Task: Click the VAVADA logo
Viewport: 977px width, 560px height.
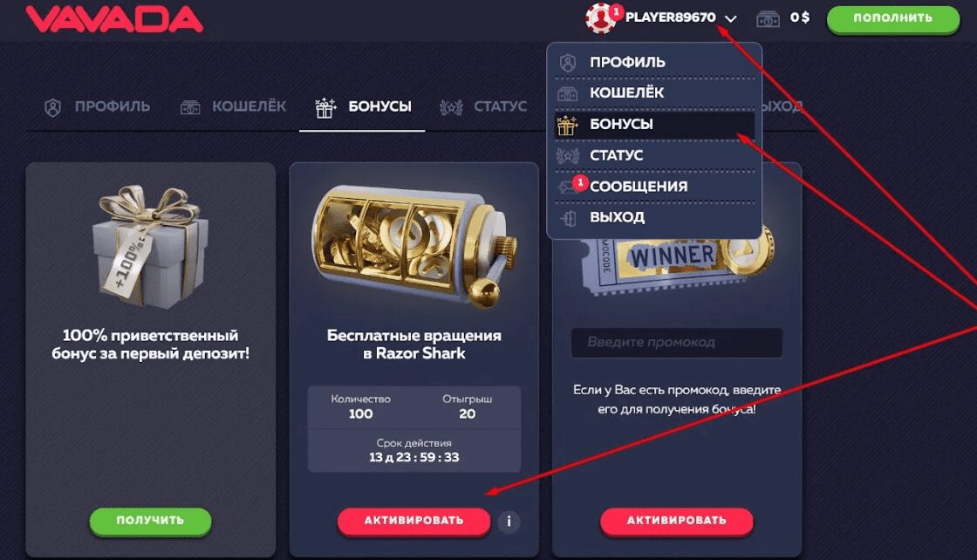Action: pyautogui.click(x=114, y=17)
